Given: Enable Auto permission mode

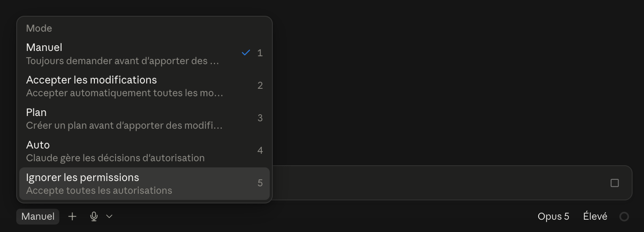Looking at the screenshot, I should coord(145,151).
